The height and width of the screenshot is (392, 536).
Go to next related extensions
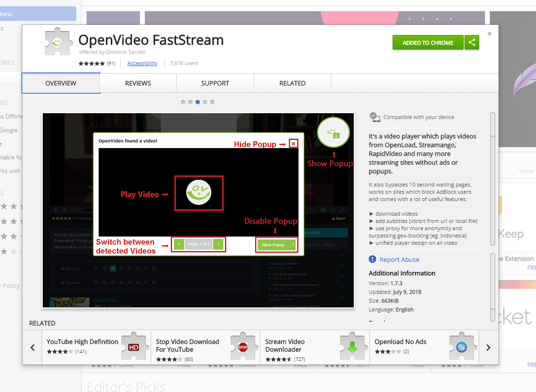point(488,348)
